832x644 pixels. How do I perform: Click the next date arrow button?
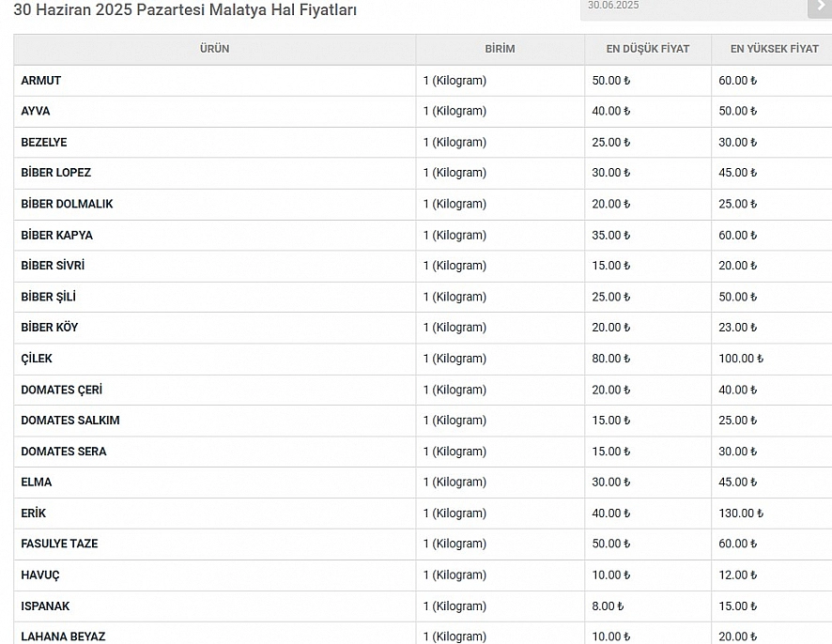820,8
